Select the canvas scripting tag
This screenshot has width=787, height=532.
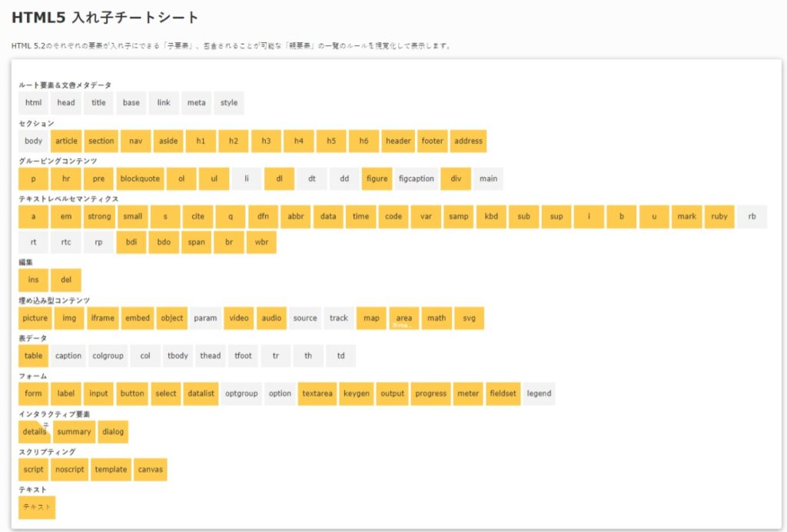151,469
